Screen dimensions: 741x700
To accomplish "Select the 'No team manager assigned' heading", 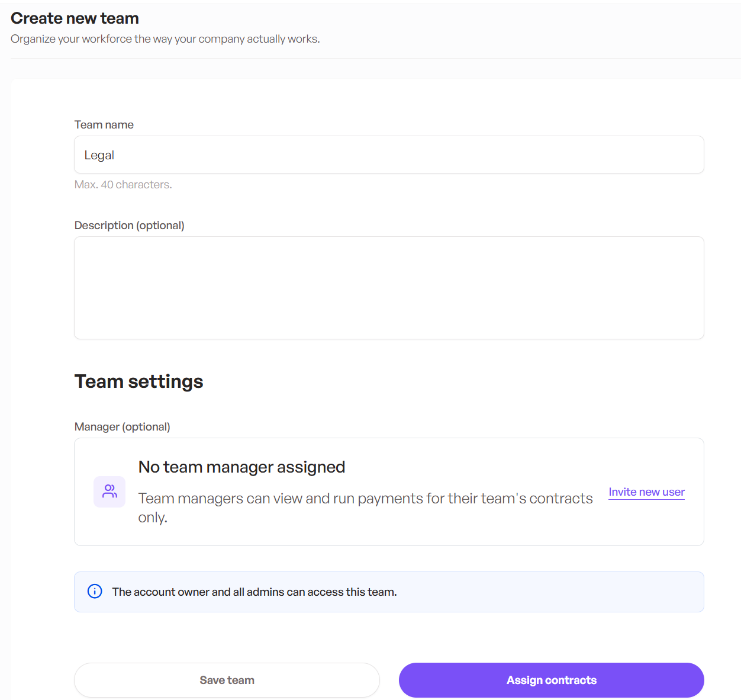I will pyautogui.click(x=241, y=467).
